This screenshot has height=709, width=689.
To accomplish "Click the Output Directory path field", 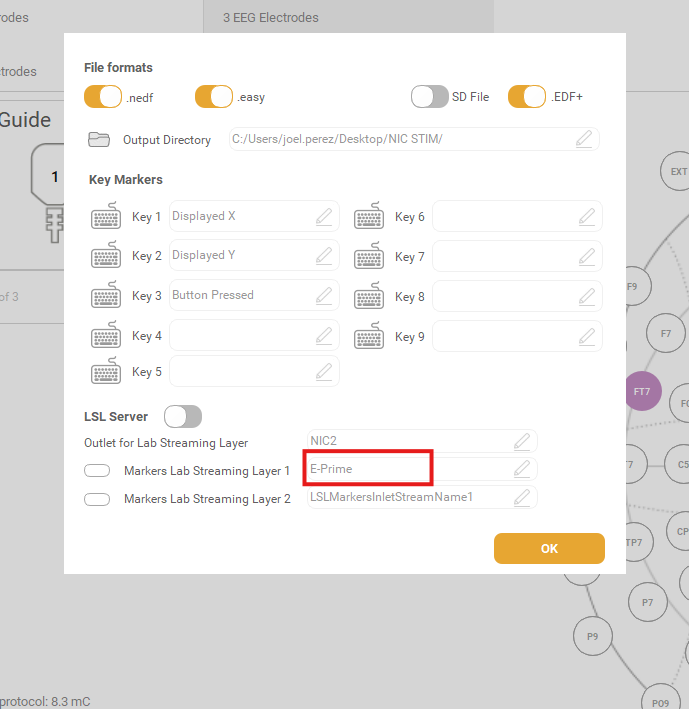I will [x=414, y=139].
